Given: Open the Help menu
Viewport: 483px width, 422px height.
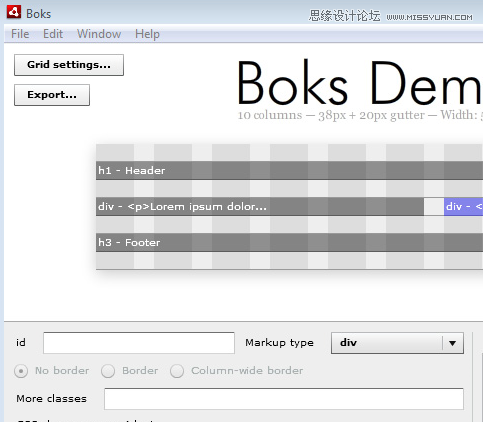Looking at the screenshot, I should click(x=147, y=34).
